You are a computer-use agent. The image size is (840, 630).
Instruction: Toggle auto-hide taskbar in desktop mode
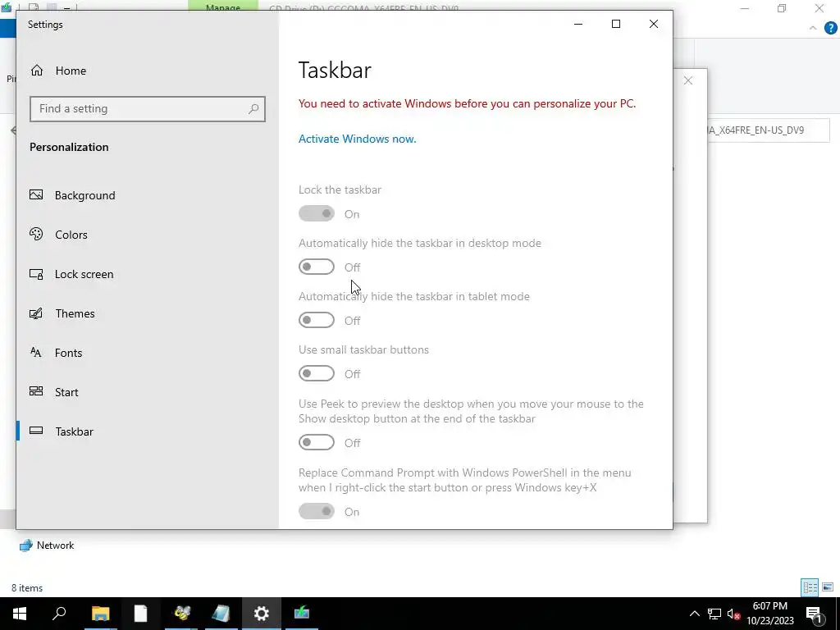(316, 267)
